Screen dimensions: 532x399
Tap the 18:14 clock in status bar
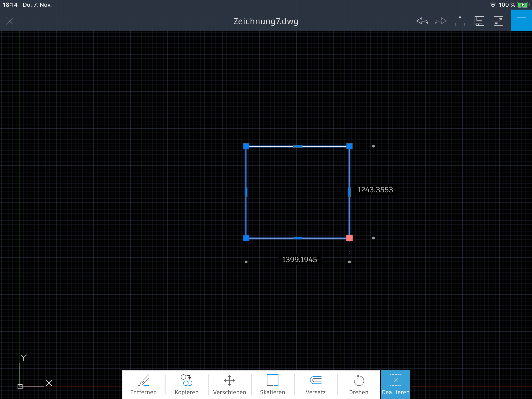click(10, 5)
